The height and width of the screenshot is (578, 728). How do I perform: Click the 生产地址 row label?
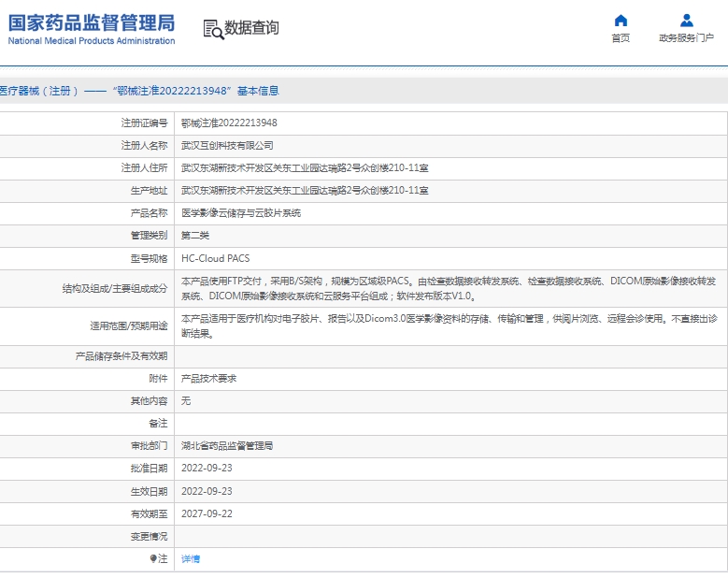149,191
